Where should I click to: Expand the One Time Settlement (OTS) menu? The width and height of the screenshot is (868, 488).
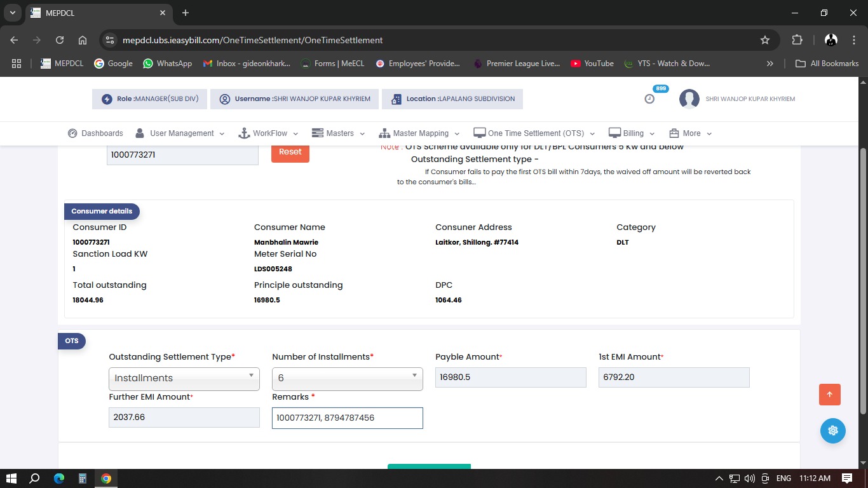pos(534,133)
